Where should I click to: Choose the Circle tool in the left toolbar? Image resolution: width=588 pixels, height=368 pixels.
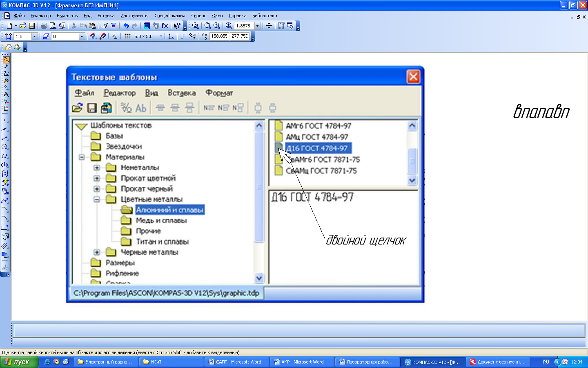[5, 147]
